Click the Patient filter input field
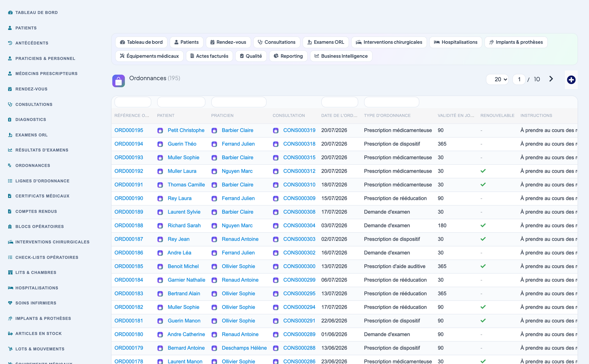 [x=181, y=102]
